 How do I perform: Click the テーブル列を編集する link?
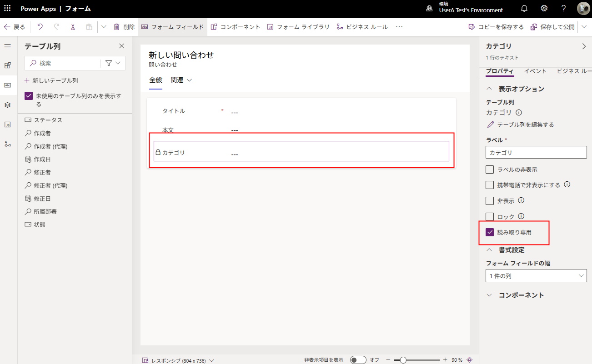point(520,125)
